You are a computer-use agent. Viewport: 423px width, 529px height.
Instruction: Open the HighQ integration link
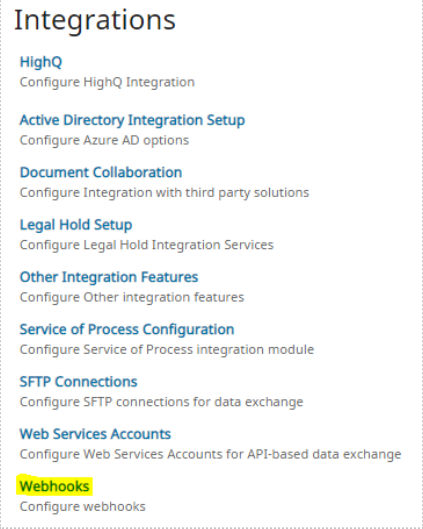click(x=41, y=62)
